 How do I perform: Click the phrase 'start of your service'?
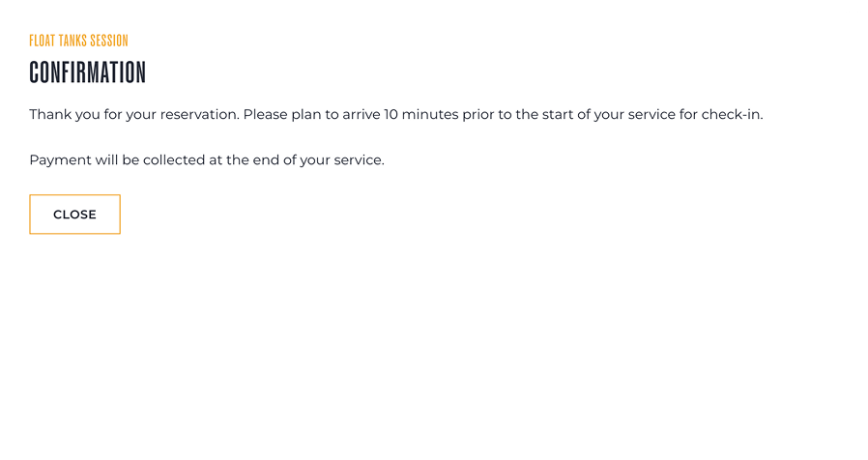(x=608, y=115)
